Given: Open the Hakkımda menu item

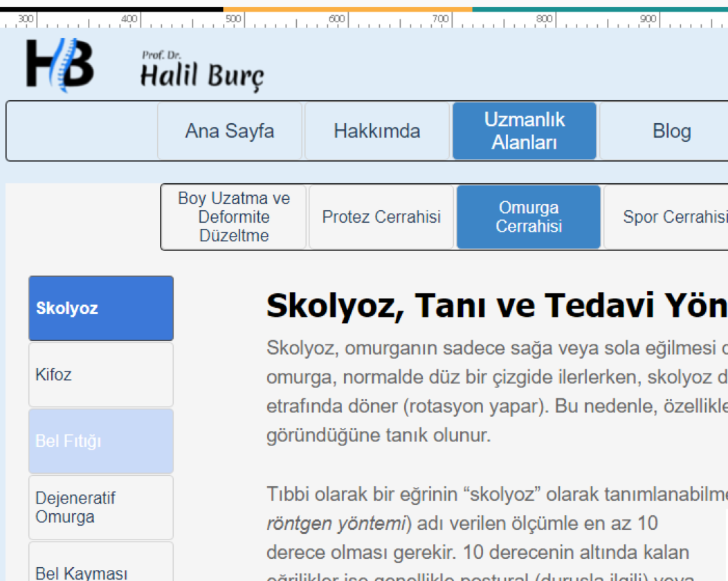Looking at the screenshot, I should [377, 131].
